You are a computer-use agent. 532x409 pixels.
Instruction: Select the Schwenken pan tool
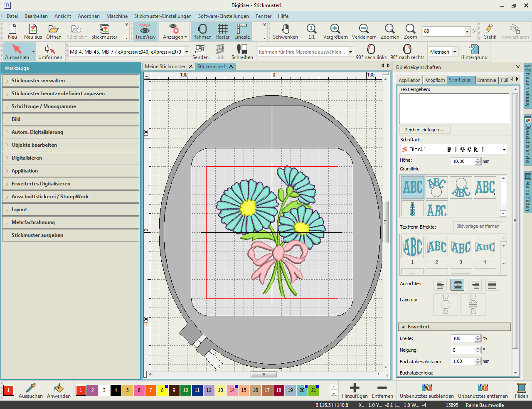[x=285, y=31]
